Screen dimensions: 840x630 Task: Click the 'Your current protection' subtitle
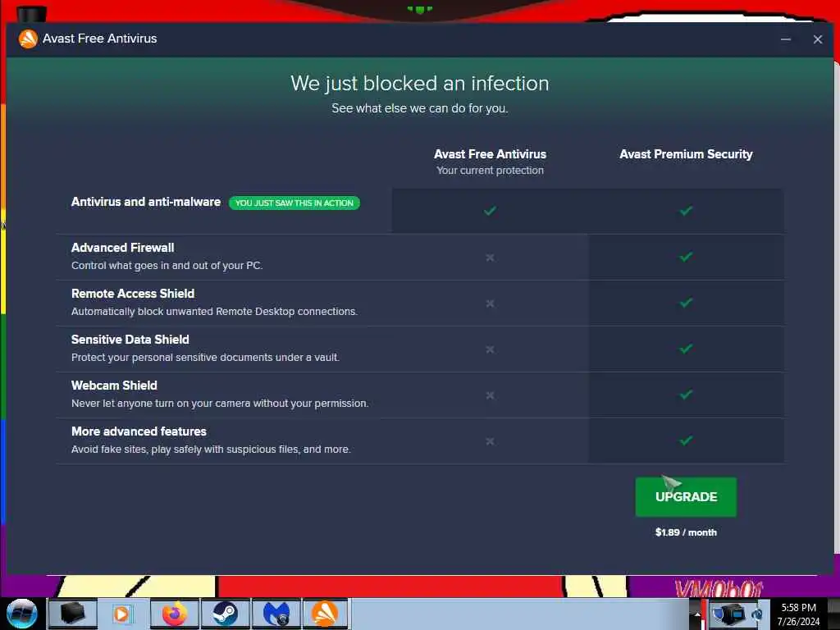[490, 171]
